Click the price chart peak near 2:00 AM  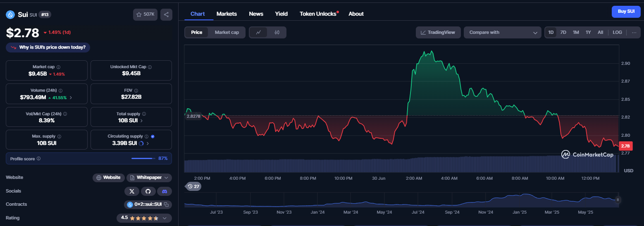click(432, 52)
